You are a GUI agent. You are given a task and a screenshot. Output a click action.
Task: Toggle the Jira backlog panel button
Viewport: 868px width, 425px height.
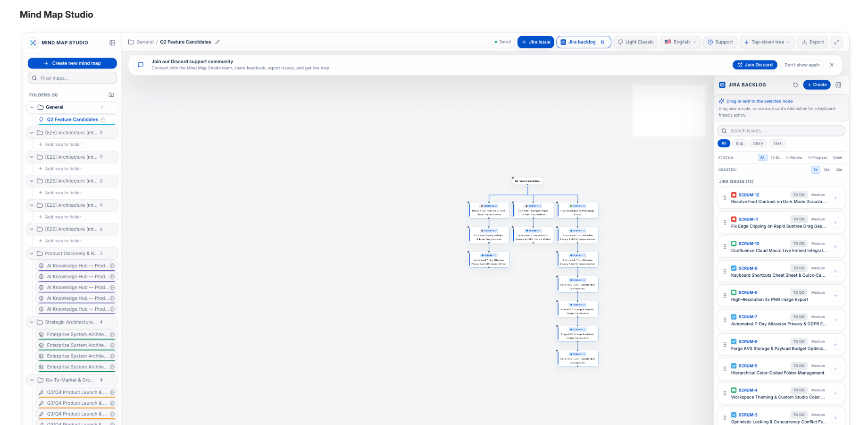coord(584,42)
